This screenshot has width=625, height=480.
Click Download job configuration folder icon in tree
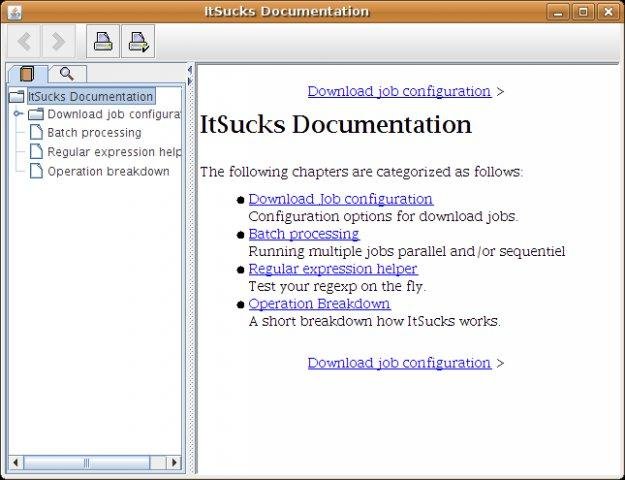36,114
